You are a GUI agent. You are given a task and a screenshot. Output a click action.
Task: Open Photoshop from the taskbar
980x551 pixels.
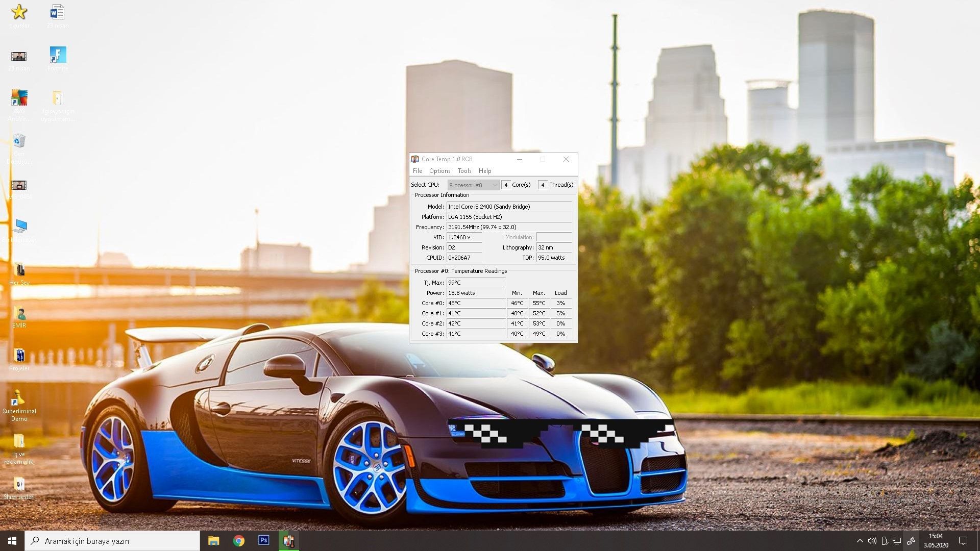263,541
